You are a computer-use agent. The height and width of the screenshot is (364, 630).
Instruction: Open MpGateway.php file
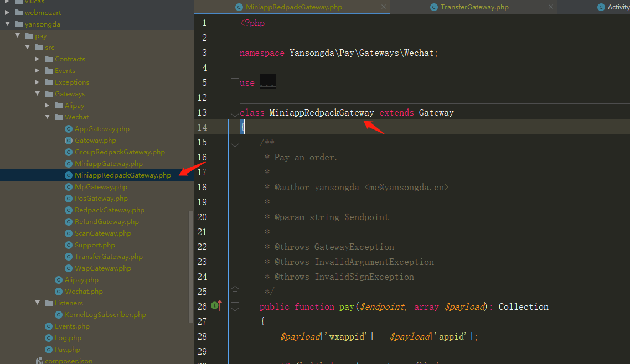pyautogui.click(x=101, y=187)
